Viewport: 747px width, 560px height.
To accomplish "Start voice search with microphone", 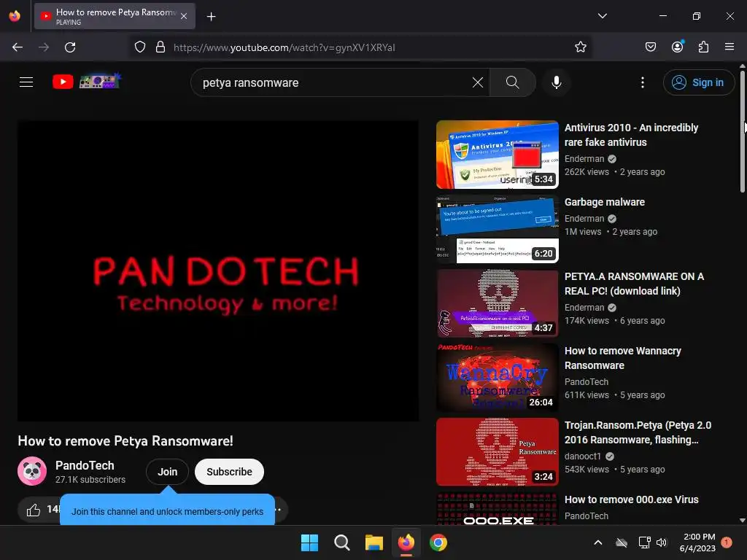I will pos(556,82).
